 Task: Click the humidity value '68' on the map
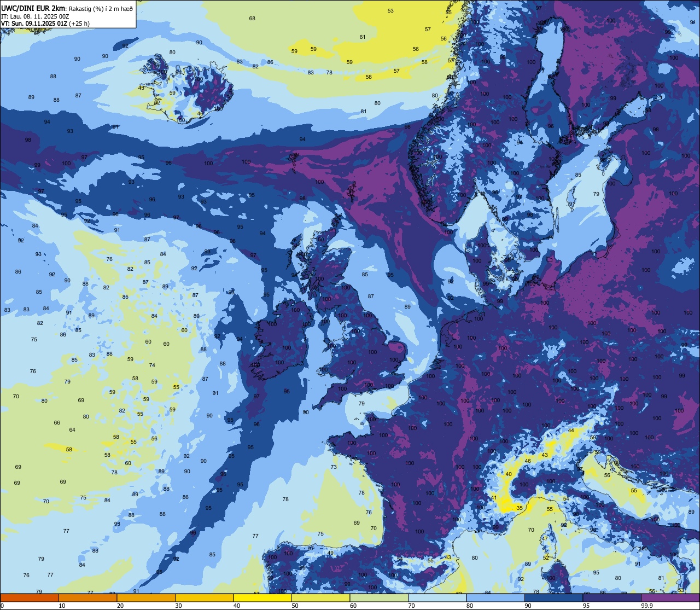coord(252,19)
